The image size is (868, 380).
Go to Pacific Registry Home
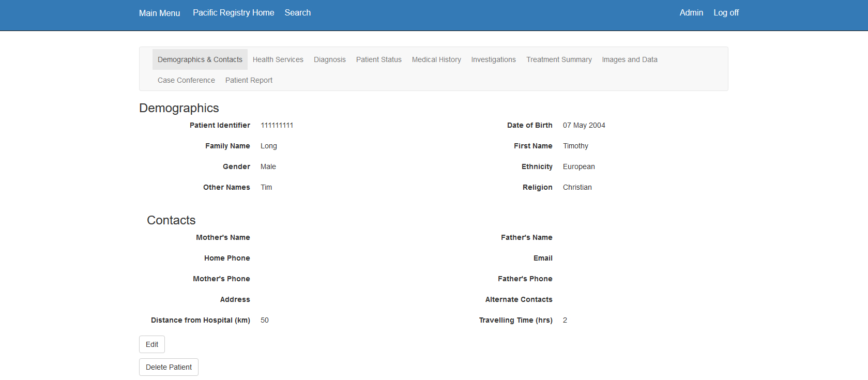233,13
